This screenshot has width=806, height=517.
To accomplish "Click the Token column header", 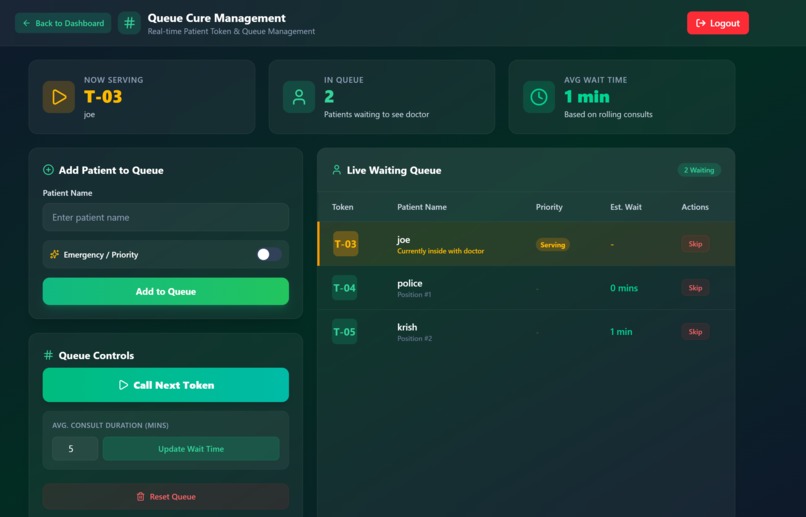I will [x=342, y=207].
